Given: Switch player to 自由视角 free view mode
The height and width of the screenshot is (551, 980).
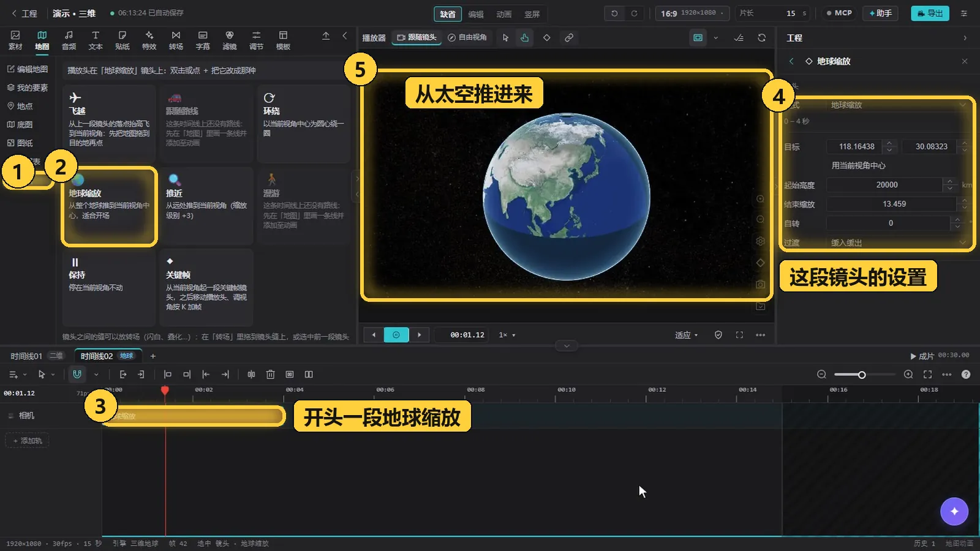Looking at the screenshot, I should click(467, 37).
